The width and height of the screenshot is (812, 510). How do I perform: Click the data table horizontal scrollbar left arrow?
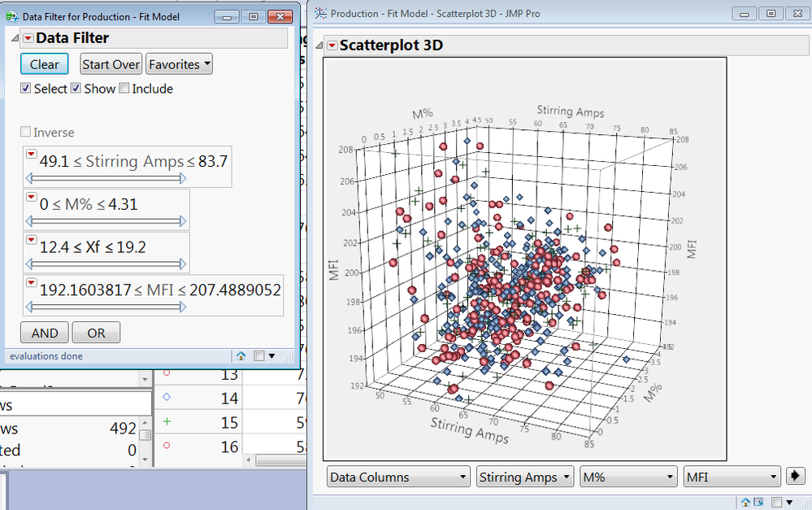249,460
